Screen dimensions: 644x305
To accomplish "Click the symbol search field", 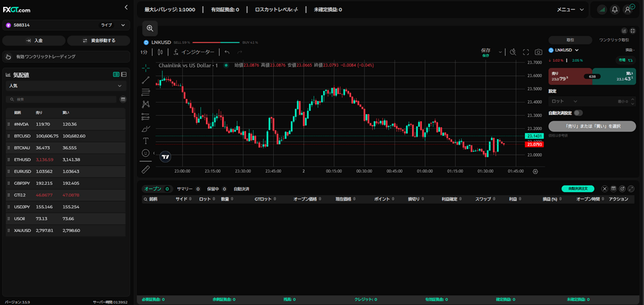I will [x=61, y=99].
